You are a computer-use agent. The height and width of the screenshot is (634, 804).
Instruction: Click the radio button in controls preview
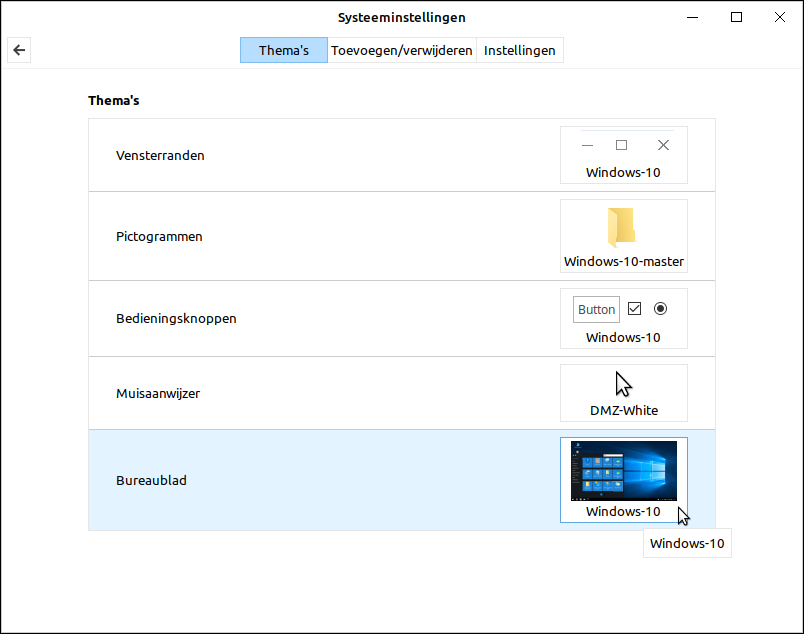pos(660,309)
